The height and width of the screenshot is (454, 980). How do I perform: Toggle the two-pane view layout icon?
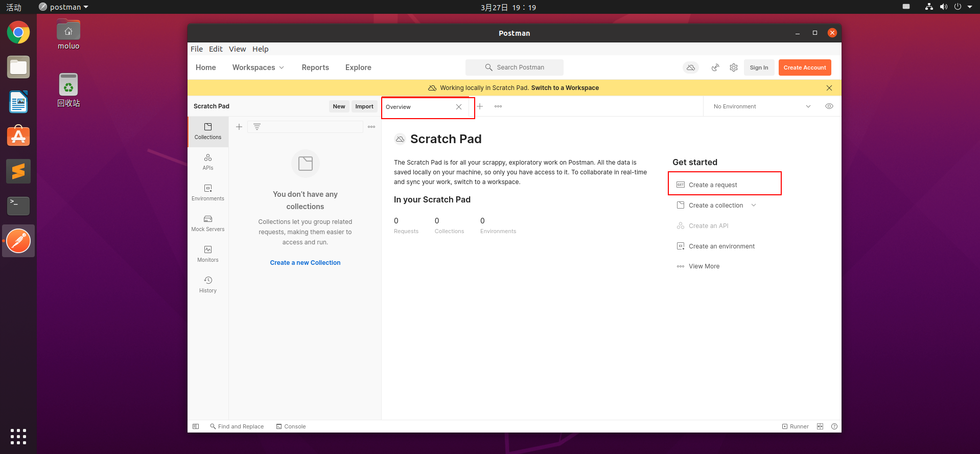820,426
